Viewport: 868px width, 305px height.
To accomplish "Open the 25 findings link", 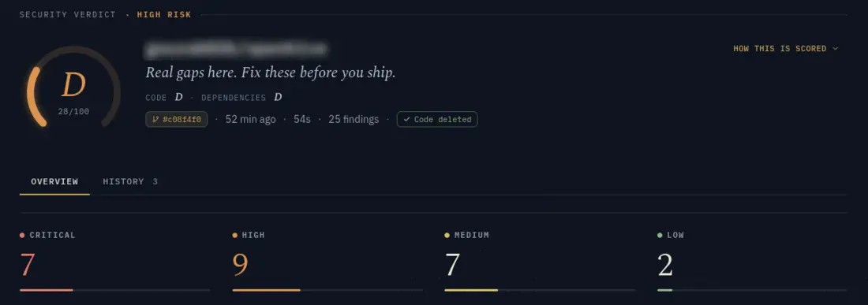I will tap(354, 119).
